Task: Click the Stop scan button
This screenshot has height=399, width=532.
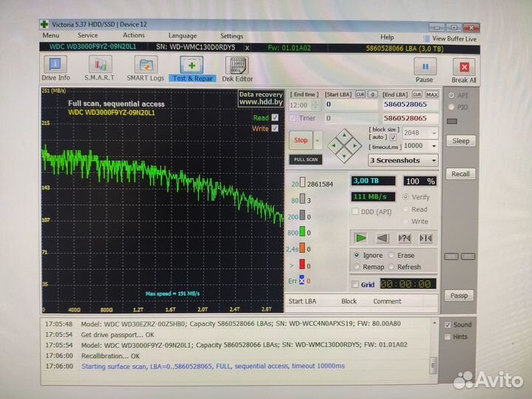Action: [x=301, y=140]
